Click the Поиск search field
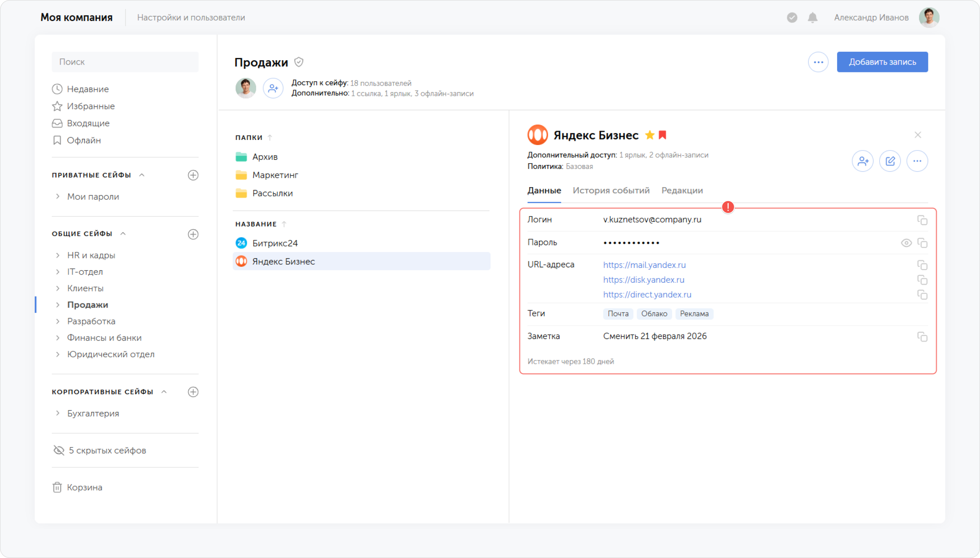The image size is (980, 558). tap(125, 62)
